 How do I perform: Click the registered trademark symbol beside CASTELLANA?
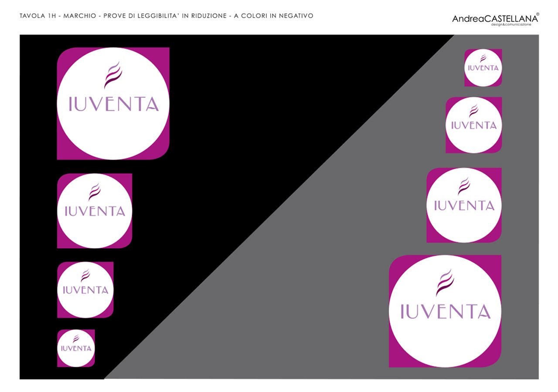click(537, 14)
